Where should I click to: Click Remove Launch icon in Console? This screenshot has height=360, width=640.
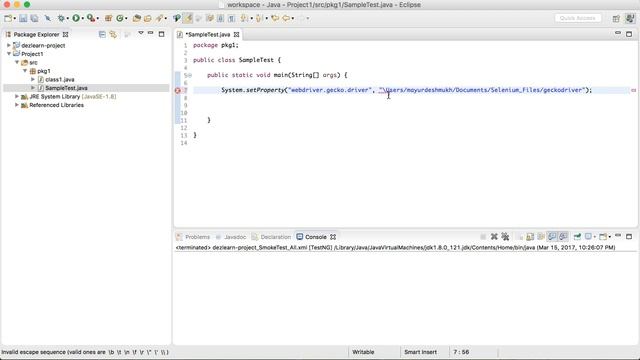point(494,237)
